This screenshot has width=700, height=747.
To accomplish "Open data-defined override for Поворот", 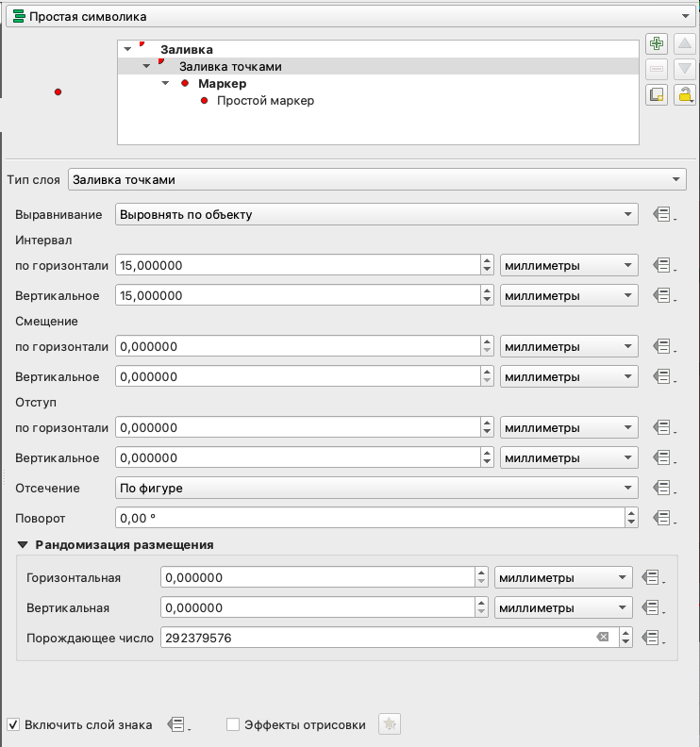I will [662, 518].
